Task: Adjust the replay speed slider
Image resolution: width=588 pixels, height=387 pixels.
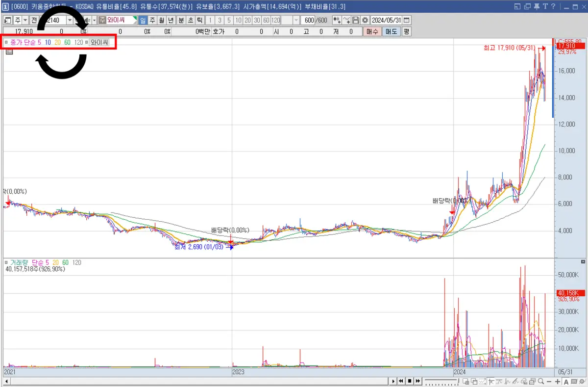Action: click(442, 381)
